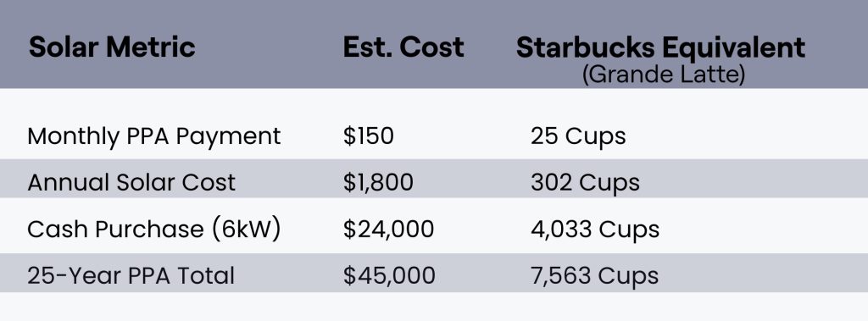
Task: Click the Est. Cost column header
Action: point(403,47)
